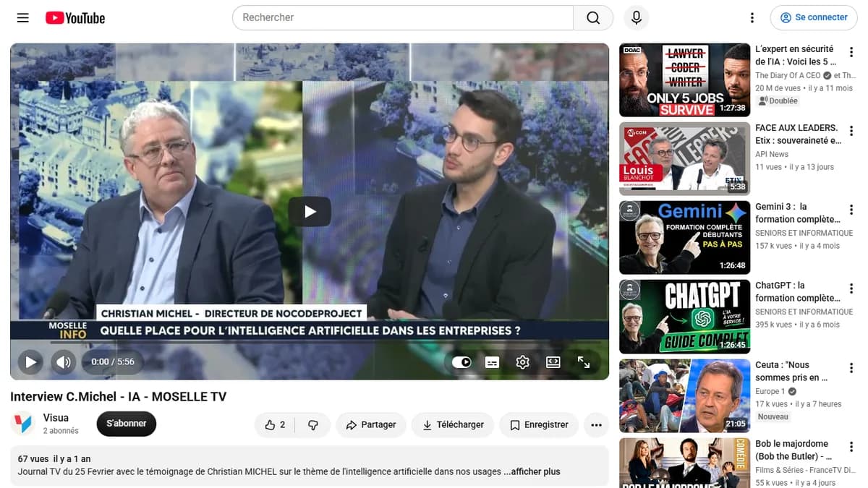Open Gemini 3 : la formation complète title
The height and width of the screenshot is (488, 868).
[798, 213]
